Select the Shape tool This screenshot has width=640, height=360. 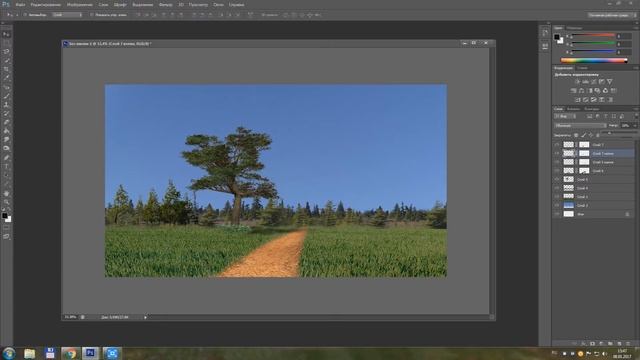tap(7, 184)
